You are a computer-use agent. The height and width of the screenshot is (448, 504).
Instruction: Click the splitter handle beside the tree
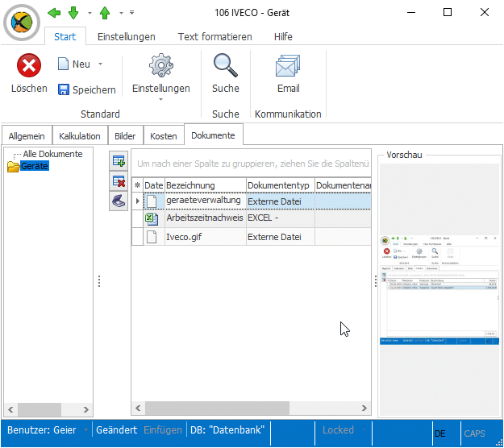(x=99, y=281)
